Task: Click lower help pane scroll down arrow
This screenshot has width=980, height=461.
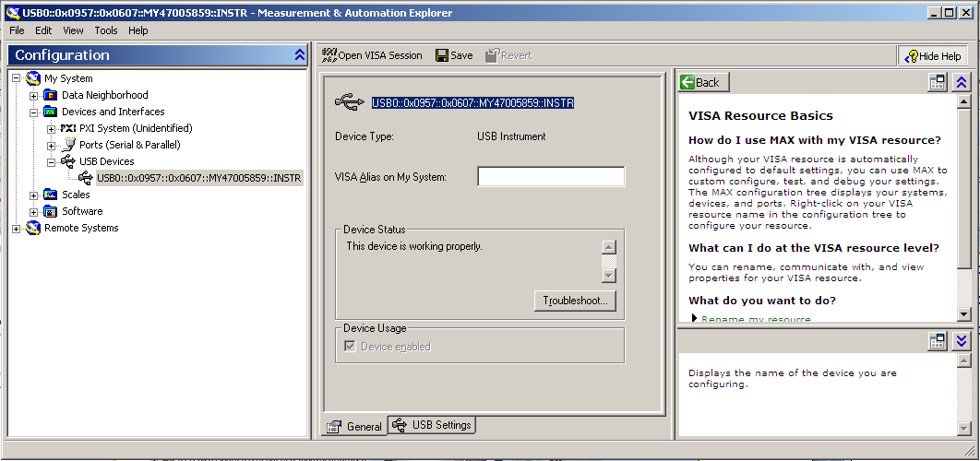Action: [963, 428]
